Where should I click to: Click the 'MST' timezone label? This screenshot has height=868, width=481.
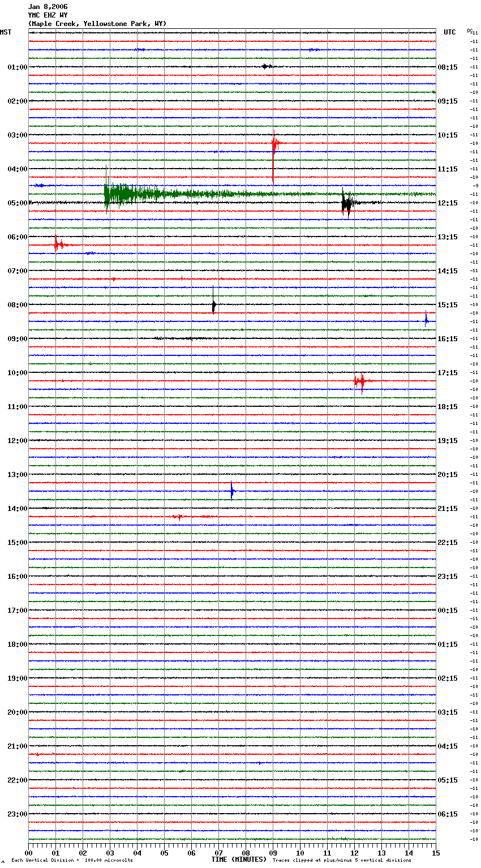click(6, 32)
